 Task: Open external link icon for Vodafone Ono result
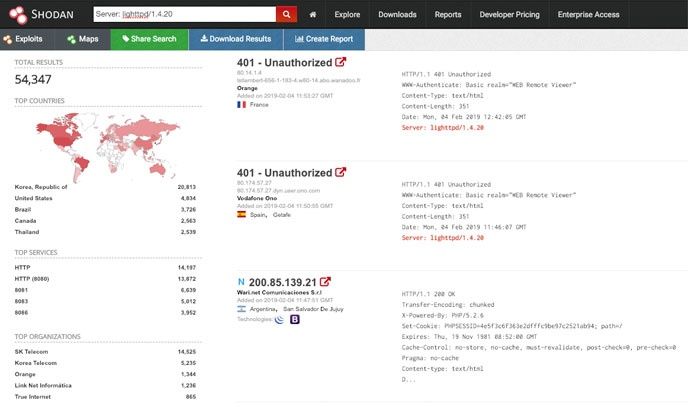pos(341,172)
